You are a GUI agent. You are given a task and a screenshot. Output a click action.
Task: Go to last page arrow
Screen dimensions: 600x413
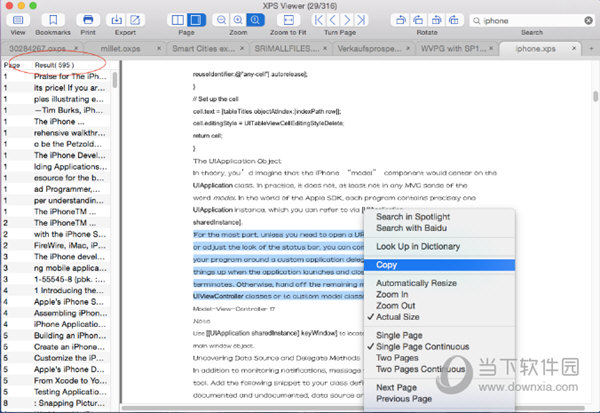(x=361, y=20)
